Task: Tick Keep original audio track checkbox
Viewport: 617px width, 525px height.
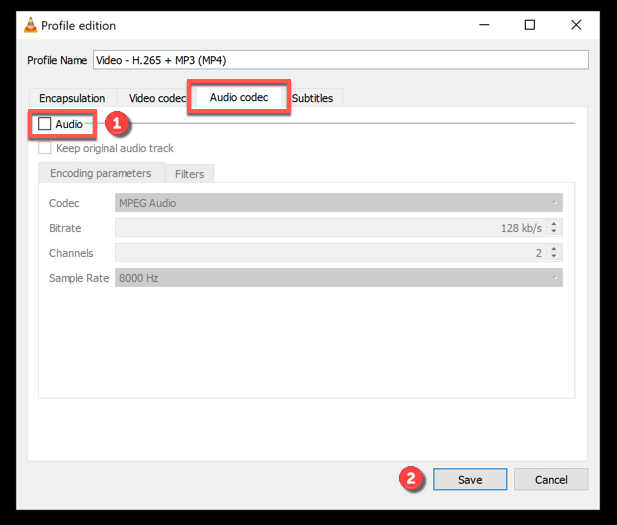Action: coord(44,148)
